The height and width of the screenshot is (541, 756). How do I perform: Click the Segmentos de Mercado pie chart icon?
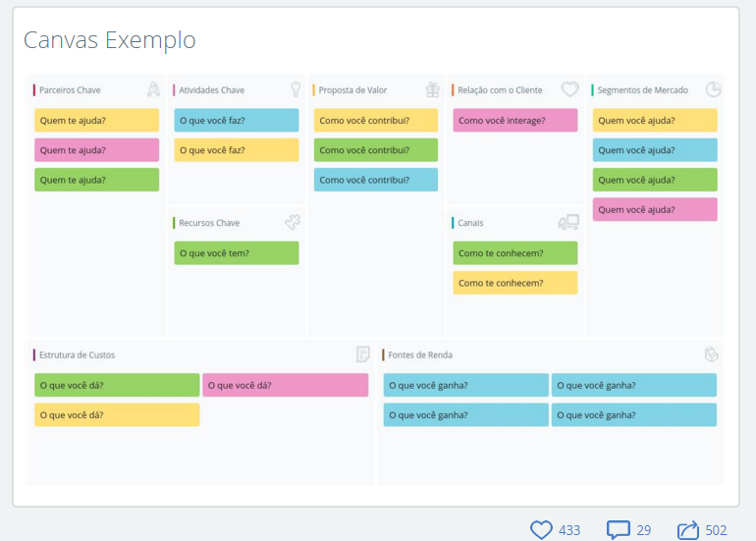tap(713, 89)
